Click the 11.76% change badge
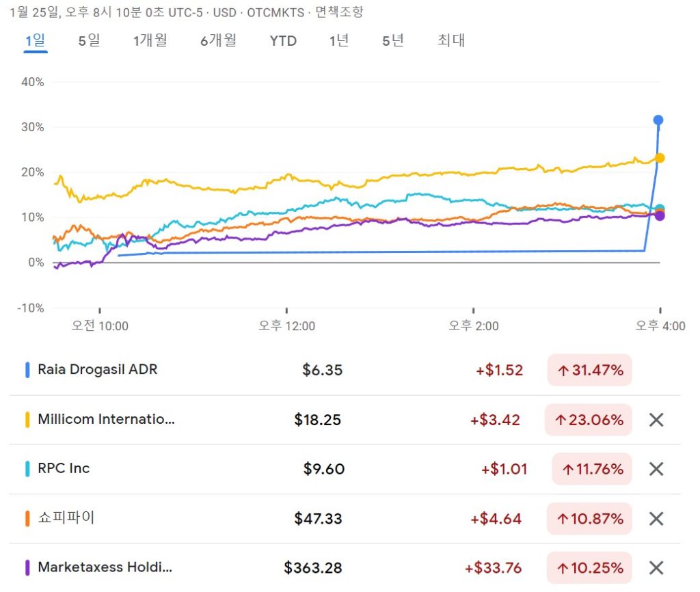This screenshot has height=592, width=700. [592, 469]
